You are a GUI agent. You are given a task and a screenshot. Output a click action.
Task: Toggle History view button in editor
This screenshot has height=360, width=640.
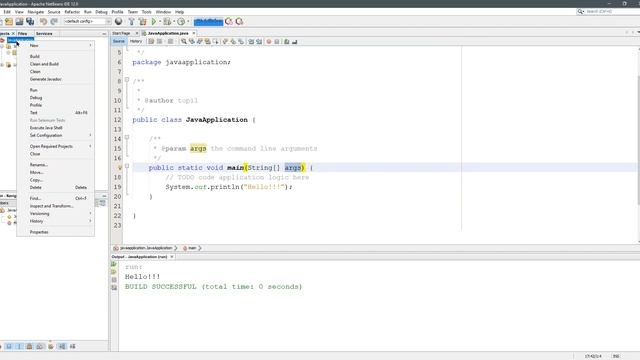pos(136,41)
